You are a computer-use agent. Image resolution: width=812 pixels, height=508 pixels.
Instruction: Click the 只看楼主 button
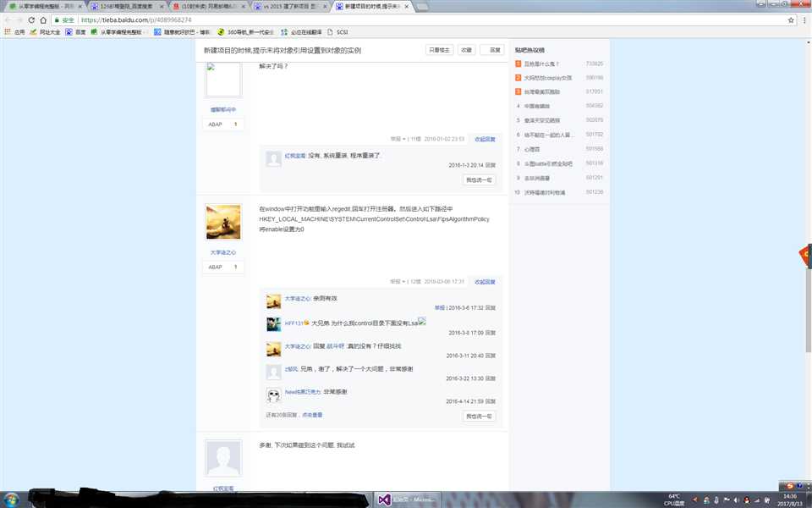click(439, 50)
